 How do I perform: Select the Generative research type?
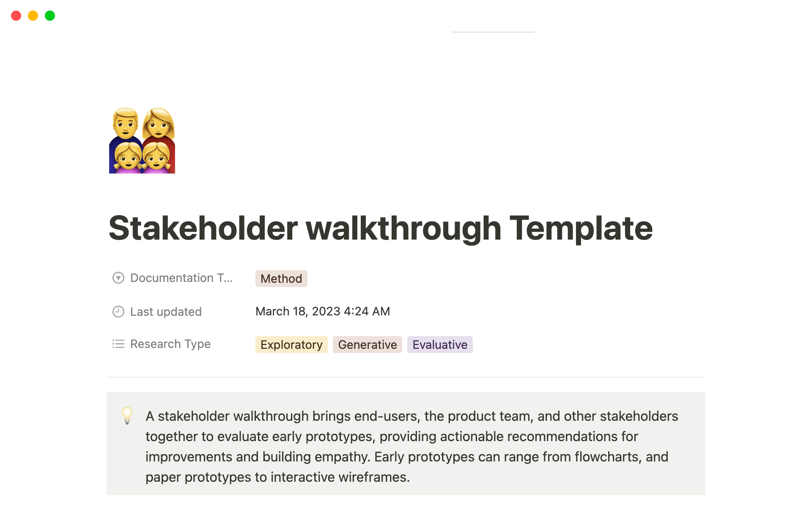[367, 344]
